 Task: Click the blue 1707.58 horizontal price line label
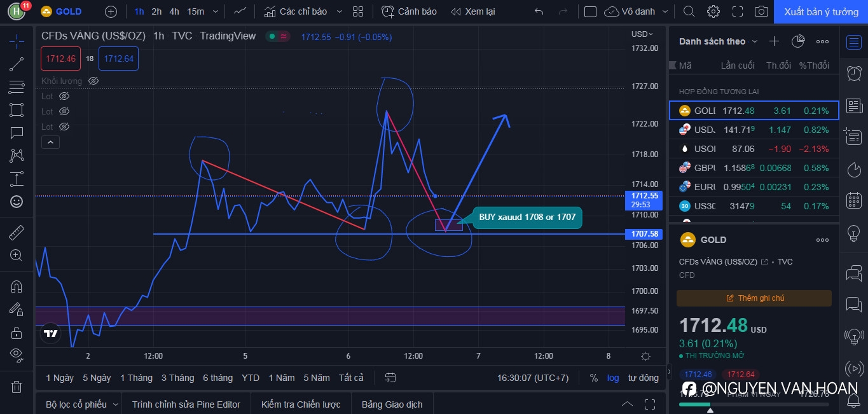pos(645,234)
